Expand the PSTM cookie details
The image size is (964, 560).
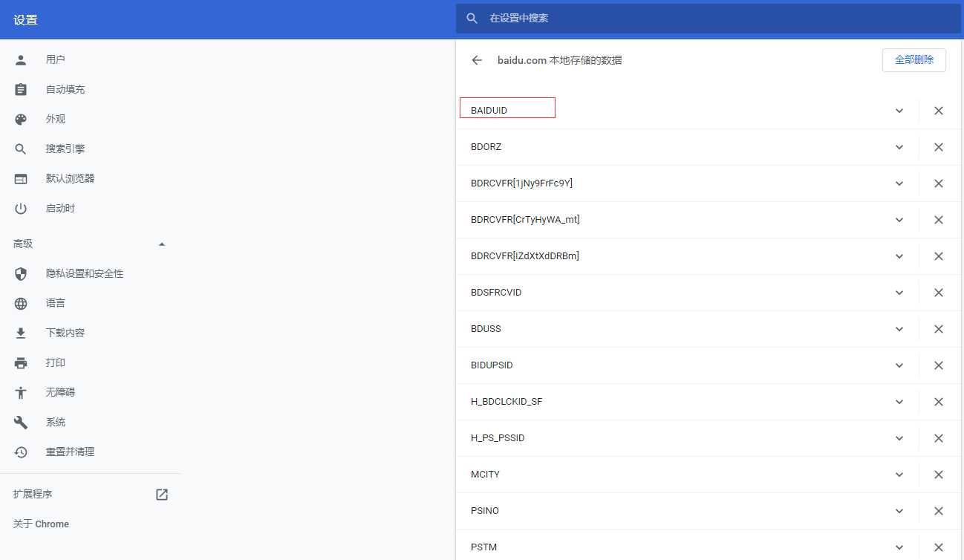[899, 547]
